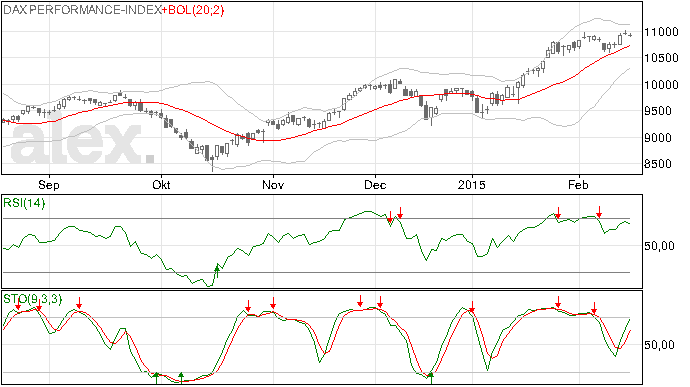Select the Okt month label
Screen dimensions: 690x387
(x=161, y=184)
